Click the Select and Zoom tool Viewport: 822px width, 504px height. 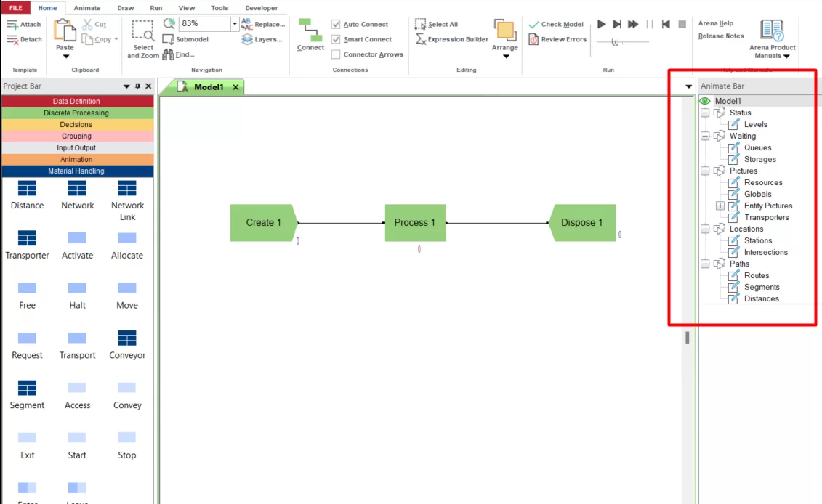[x=142, y=39]
